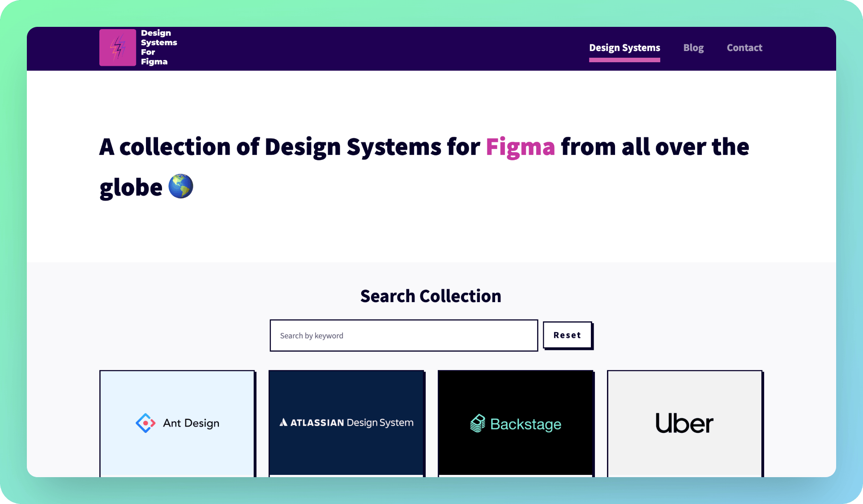Open the Backstage design system card
This screenshot has height=504, width=863.
pyautogui.click(x=516, y=423)
